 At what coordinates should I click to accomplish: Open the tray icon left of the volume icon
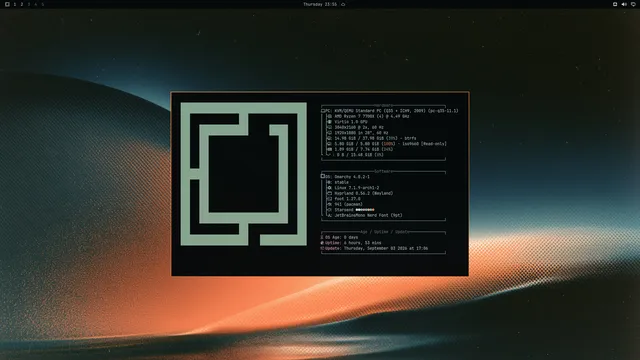[x=615, y=4]
